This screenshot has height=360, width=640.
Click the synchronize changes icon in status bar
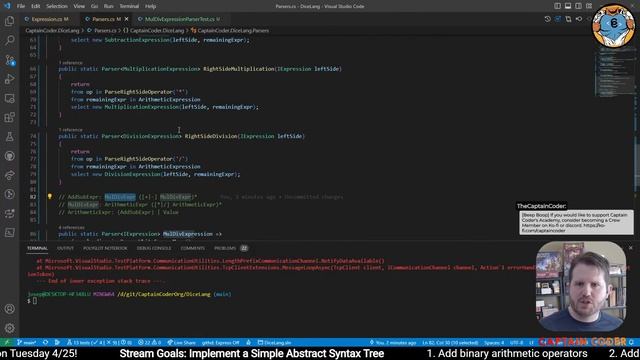coord(45,342)
